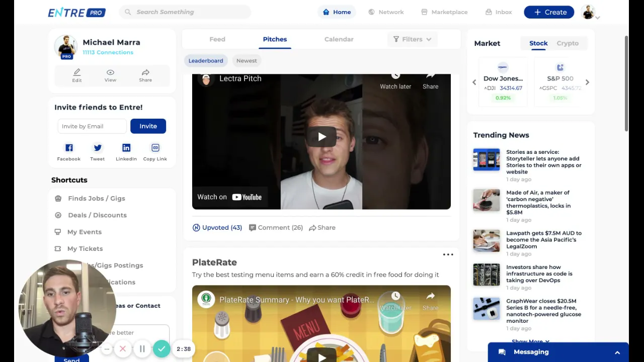
Task: Click Watch later on Lectra Pitch video
Action: click(x=395, y=81)
